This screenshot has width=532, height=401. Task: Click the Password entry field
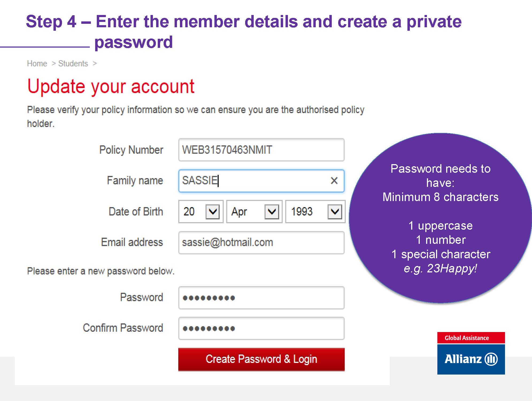pyautogui.click(x=261, y=298)
